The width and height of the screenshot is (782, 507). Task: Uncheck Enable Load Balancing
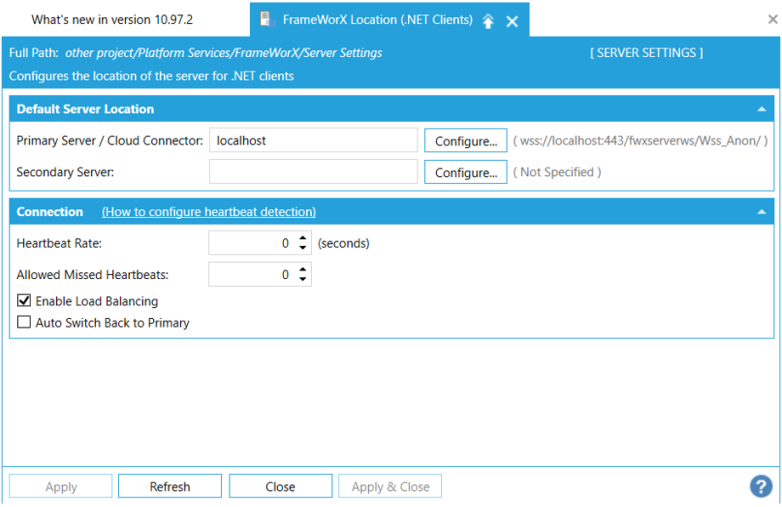(x=24, y=301)
